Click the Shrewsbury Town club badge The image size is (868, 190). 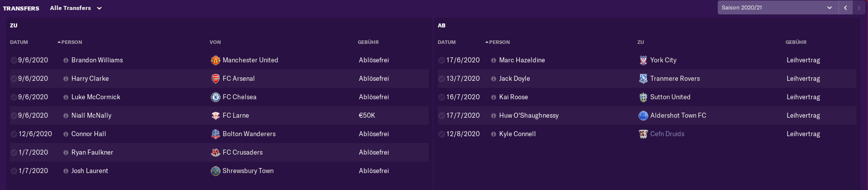click(216, 171)
